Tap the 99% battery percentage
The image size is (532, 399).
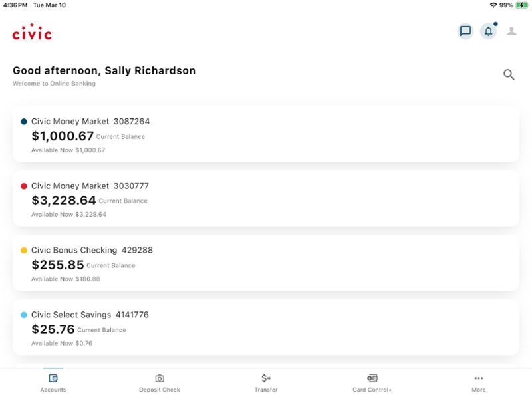506,5
